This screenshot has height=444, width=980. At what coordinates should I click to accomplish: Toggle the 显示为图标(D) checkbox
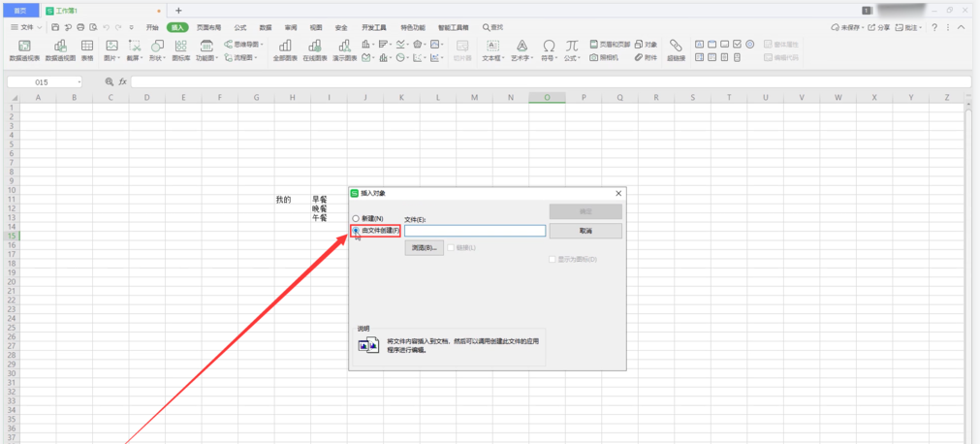coord(552,259)
